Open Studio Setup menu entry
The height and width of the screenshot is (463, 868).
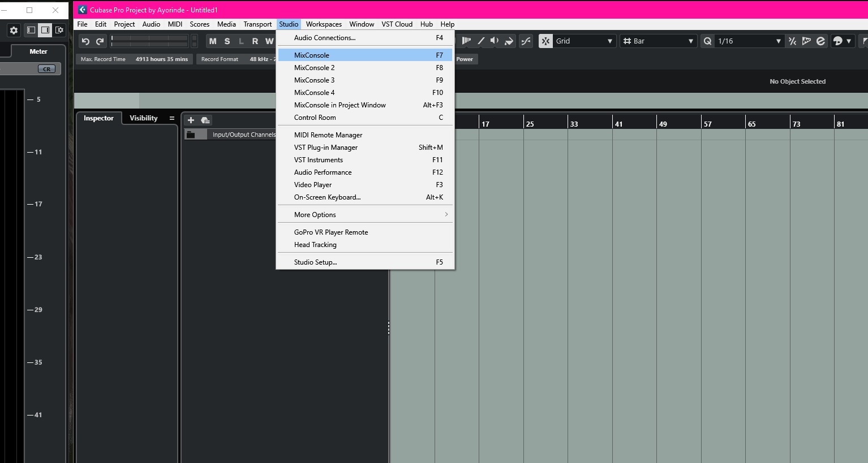(365, 262)
